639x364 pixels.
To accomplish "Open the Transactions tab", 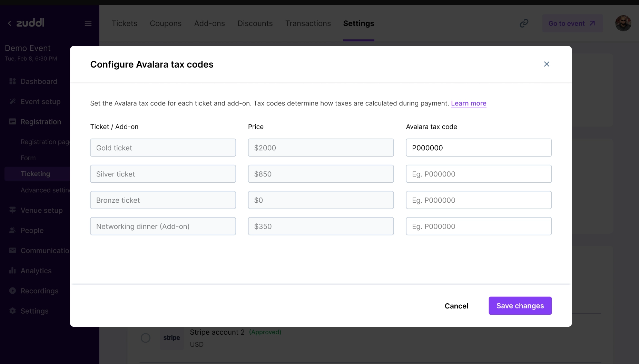I will pyautogui.click(x=308, y=23).
